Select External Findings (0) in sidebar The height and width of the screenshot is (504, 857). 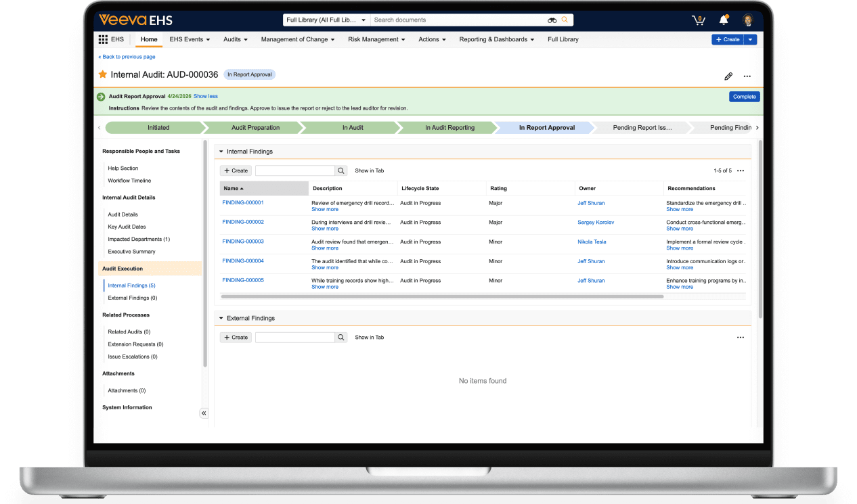133,298
